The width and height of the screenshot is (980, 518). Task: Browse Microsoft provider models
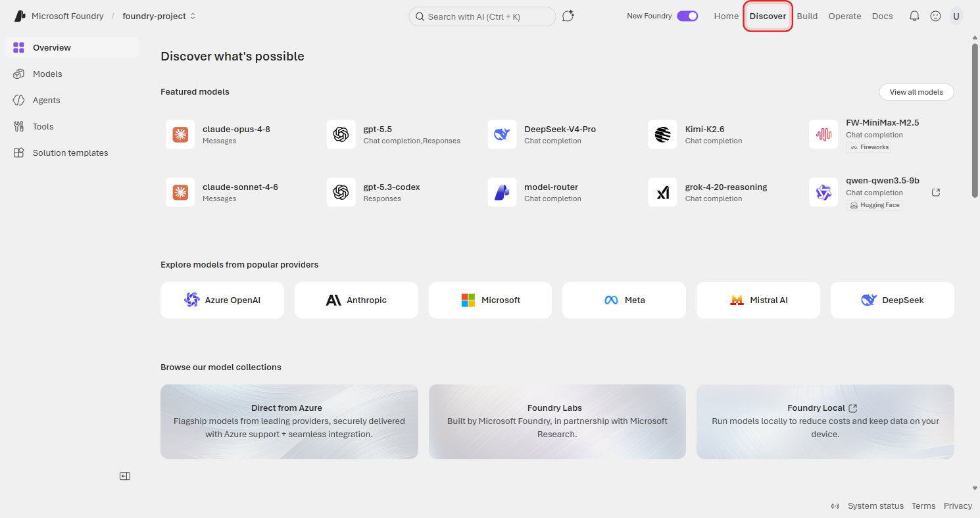point(490,300)
